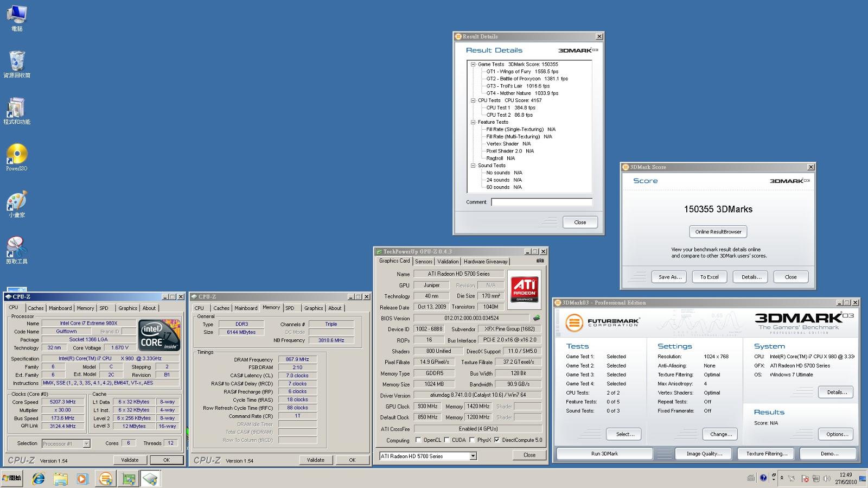
Task: Open the Validation tab in GPU-Z
Action: pyautogui.click(x=448, y=262)
